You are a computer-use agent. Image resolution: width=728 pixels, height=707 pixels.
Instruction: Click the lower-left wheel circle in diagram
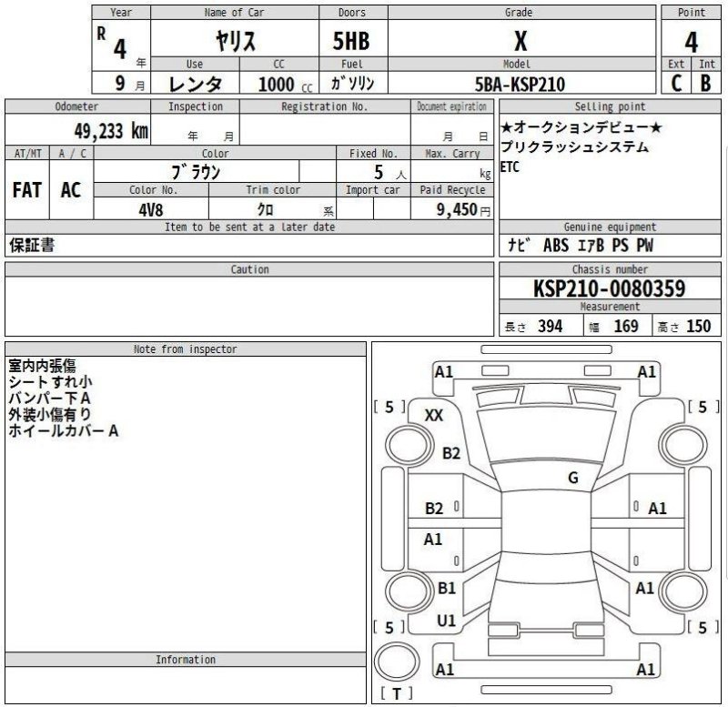point(406,592)
